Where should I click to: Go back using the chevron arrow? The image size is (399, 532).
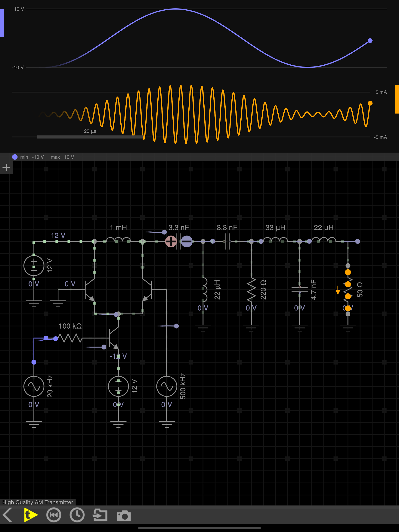point(8,515)
